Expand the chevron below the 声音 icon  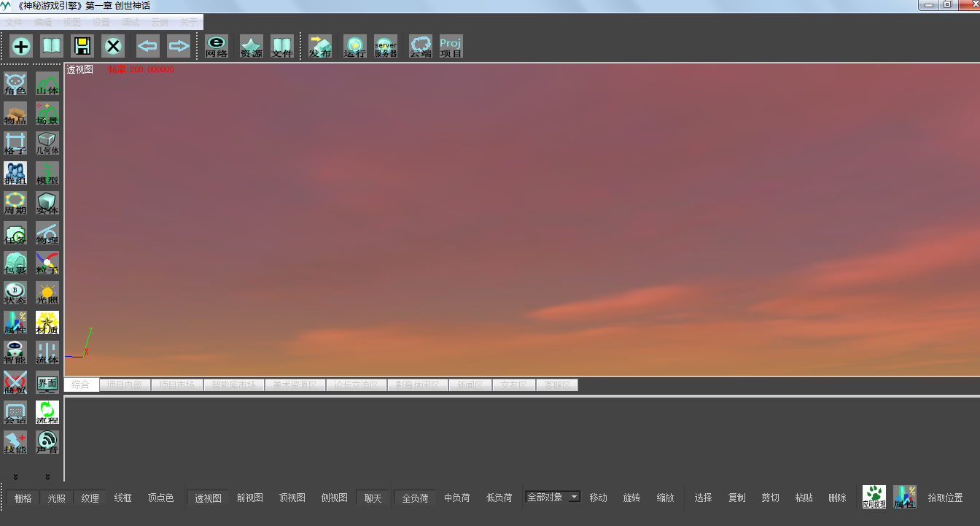pyautogui.click(x=47, y=476)
